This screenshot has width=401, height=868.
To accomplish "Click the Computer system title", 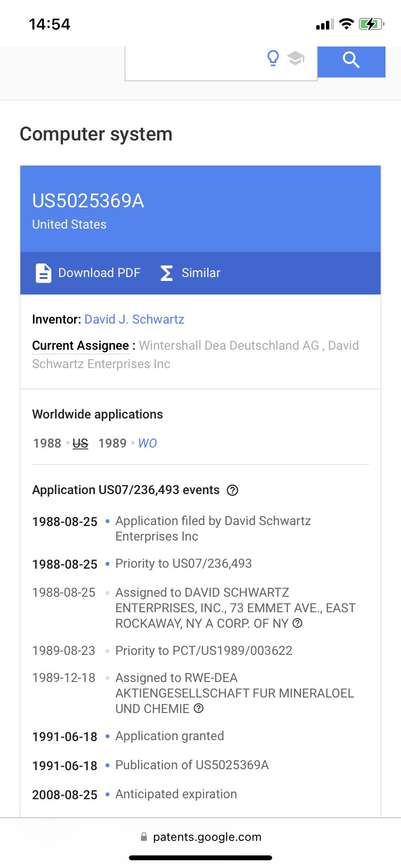I will click(x=96, y=134).
